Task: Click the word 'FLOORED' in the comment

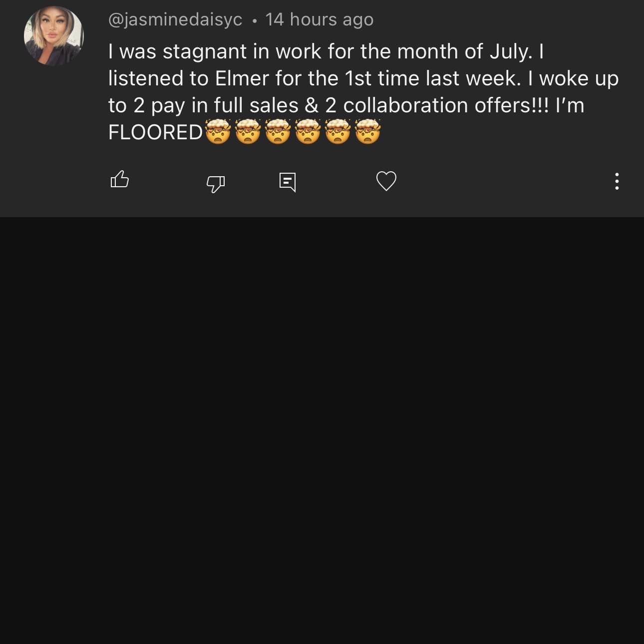Action: click(x=156, y=132)
